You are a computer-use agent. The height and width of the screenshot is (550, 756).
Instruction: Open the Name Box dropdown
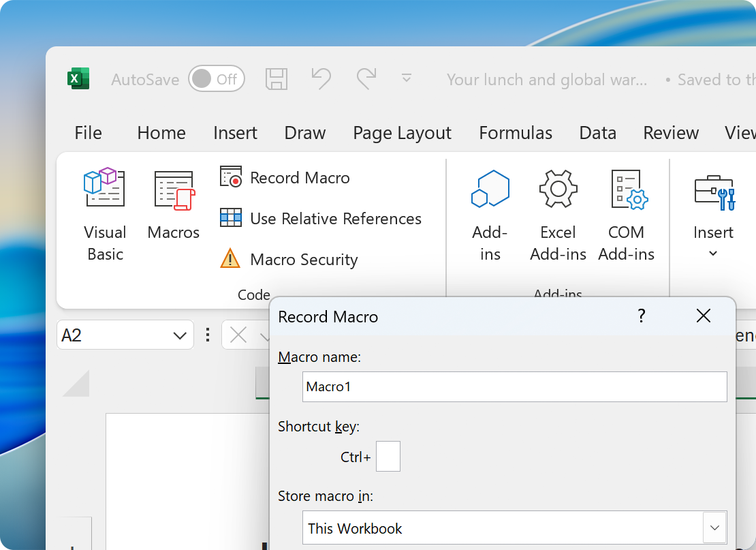[180, 335]
